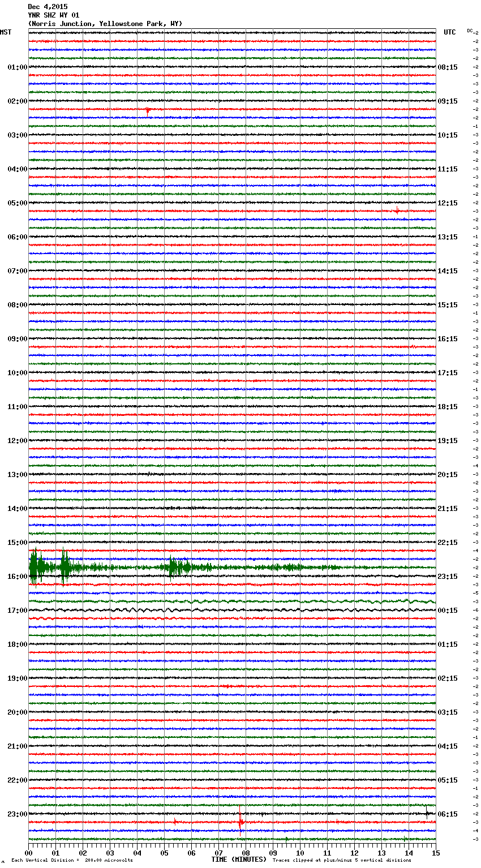The height and width of the screenshot is (868, 481).
Task: Click minute tick label 05 on bottom axis
Action: (x=164, y=853)
